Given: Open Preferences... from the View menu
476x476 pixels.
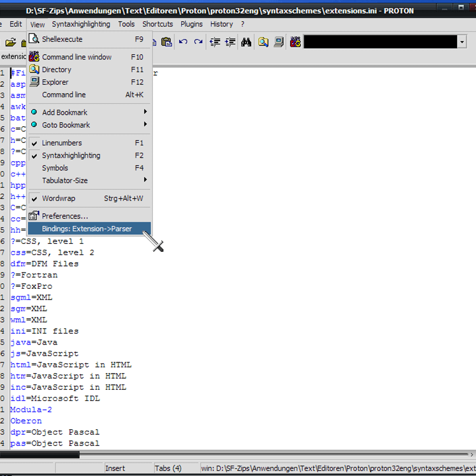Looking at the screenshot, I should point(65,216).
